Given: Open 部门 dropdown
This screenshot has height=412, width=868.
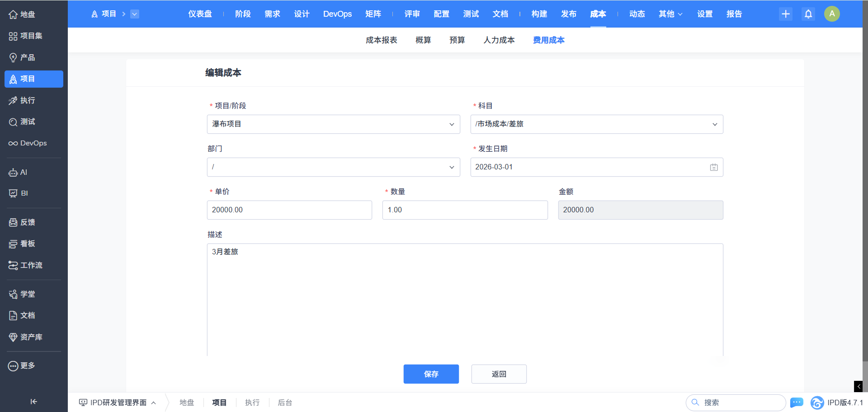Looking at the screenshot, I should (334, 167).
